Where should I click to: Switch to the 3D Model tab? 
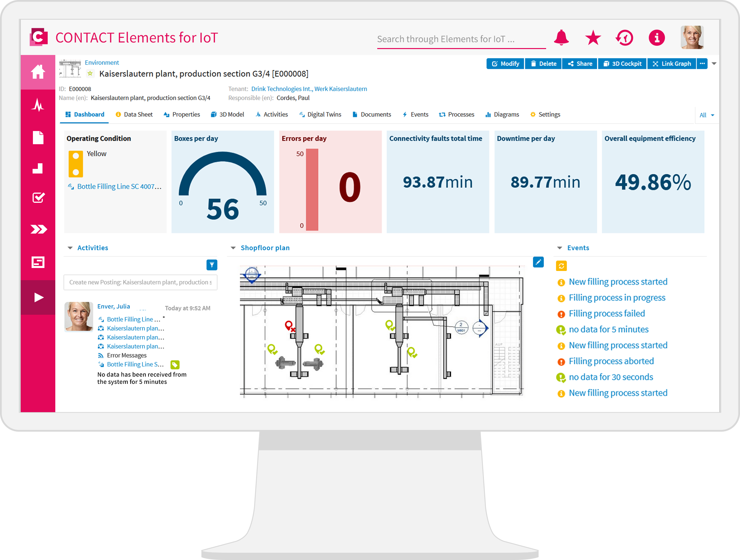coord(227,115)
